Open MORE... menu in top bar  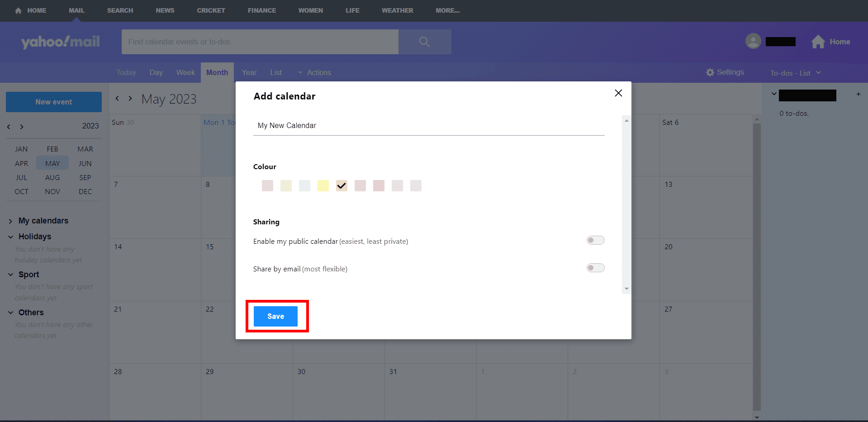[x=447, y=10]
